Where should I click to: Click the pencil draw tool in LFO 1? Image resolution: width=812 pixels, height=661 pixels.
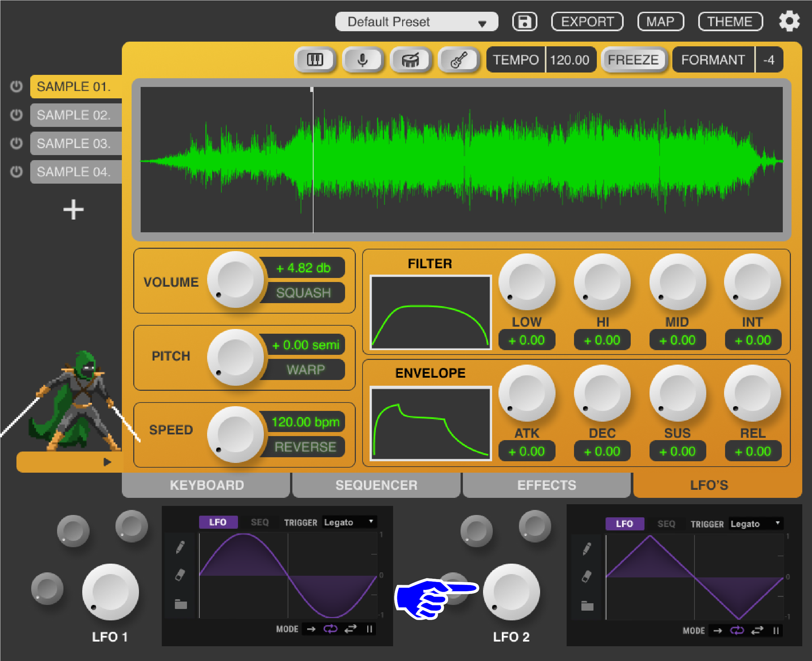point(181,547)
